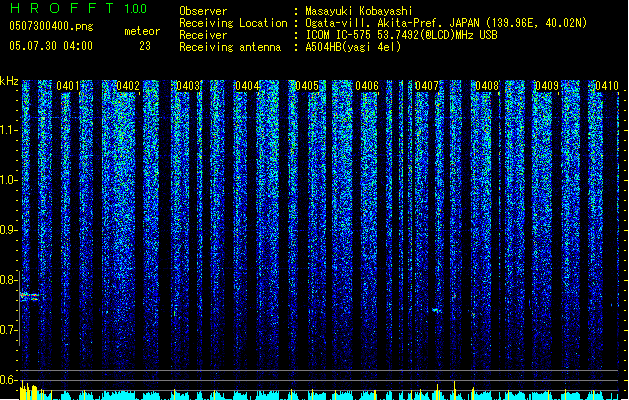Click the ICOM IC-575 receiver text
The image size is (629, 400).
coord(401,35)
